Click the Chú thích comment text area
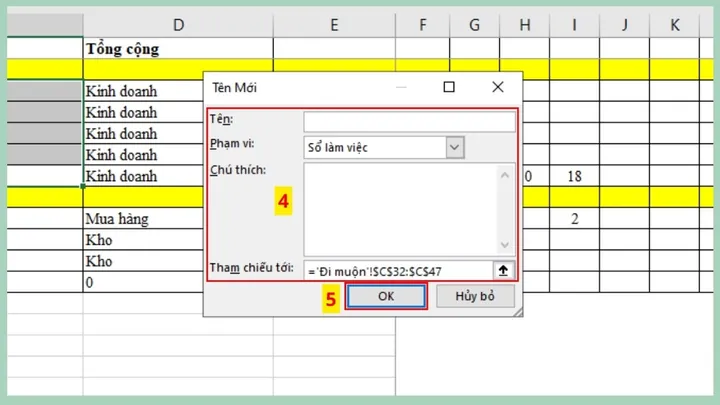 point(401,209)
